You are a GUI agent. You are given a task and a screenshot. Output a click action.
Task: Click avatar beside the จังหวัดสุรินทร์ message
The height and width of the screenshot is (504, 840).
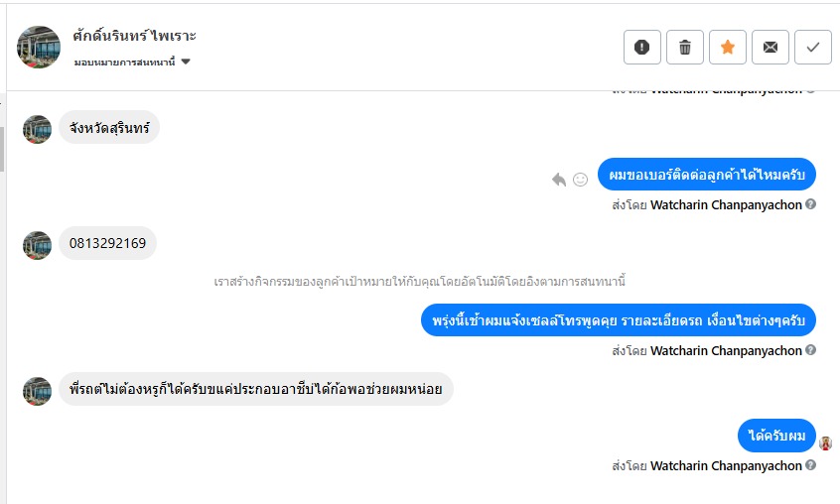pos(37,129)
